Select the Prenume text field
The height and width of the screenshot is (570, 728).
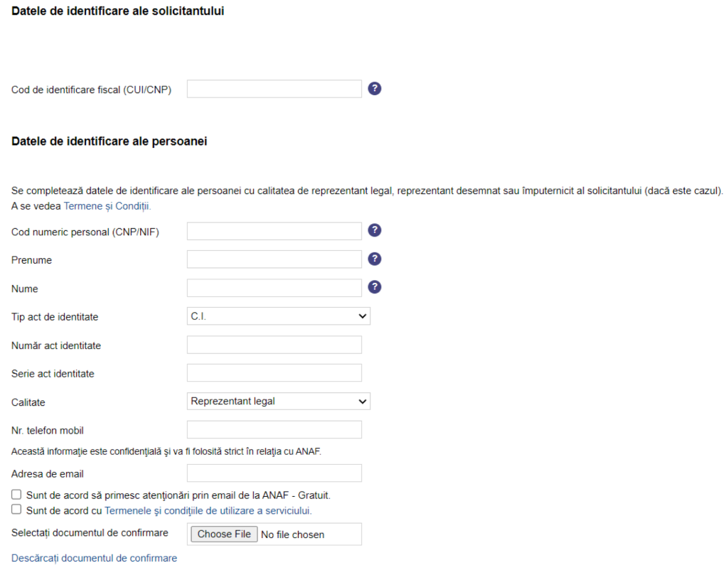pos(274,259)
